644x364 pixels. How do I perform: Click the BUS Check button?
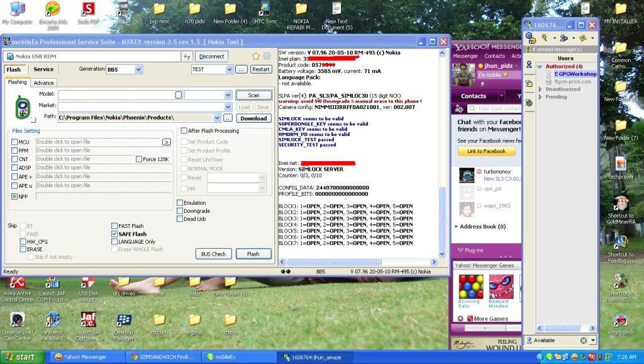point(214,254)
